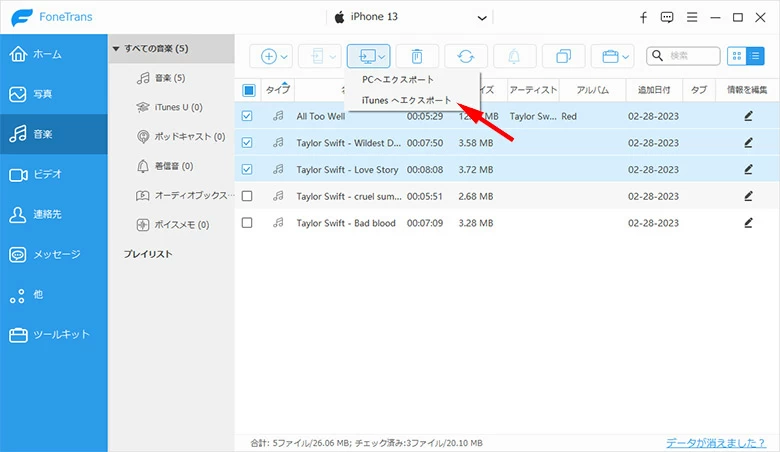The width and height of the screenshot is (780, 452).
Task: Click the trash delete icon in toolbar
Action: click(417, 57)
